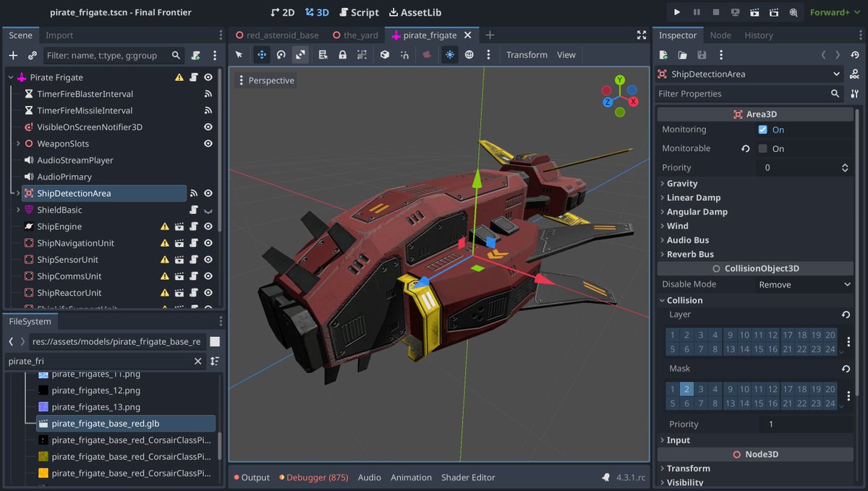Select the Rotate mode tool
Viewport: 868px width, 491px height.
281,54
